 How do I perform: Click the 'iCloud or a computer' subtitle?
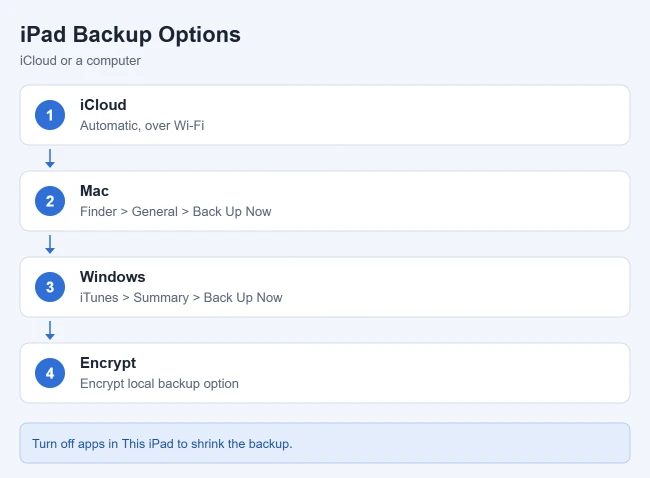coord(80,61)
